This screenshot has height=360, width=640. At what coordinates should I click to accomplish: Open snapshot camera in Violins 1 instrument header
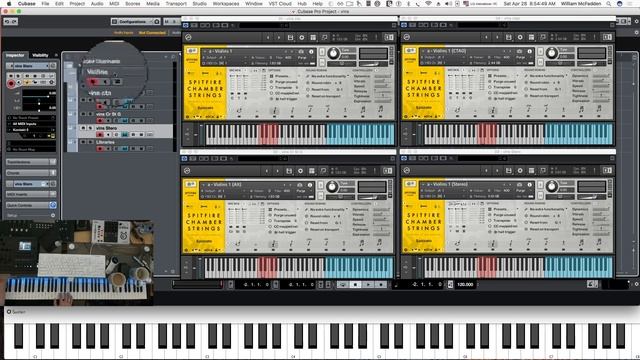pyautogui.click(x=301, y=51)
